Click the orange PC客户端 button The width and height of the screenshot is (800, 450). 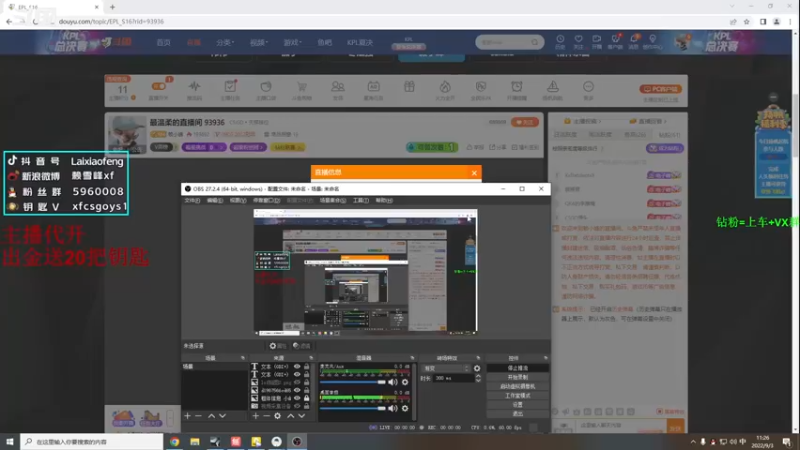coord(660,89)
